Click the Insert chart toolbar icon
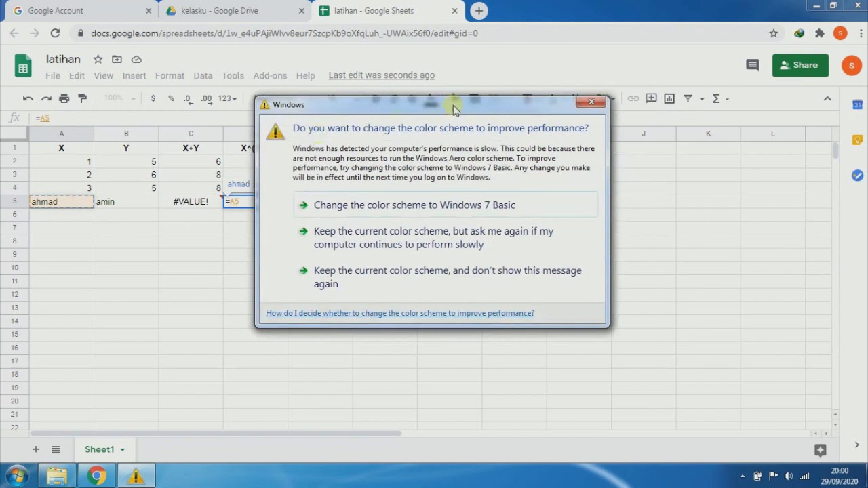Image resolution: width=868 pixels, height=488 pixels. [x=669, y=98]
